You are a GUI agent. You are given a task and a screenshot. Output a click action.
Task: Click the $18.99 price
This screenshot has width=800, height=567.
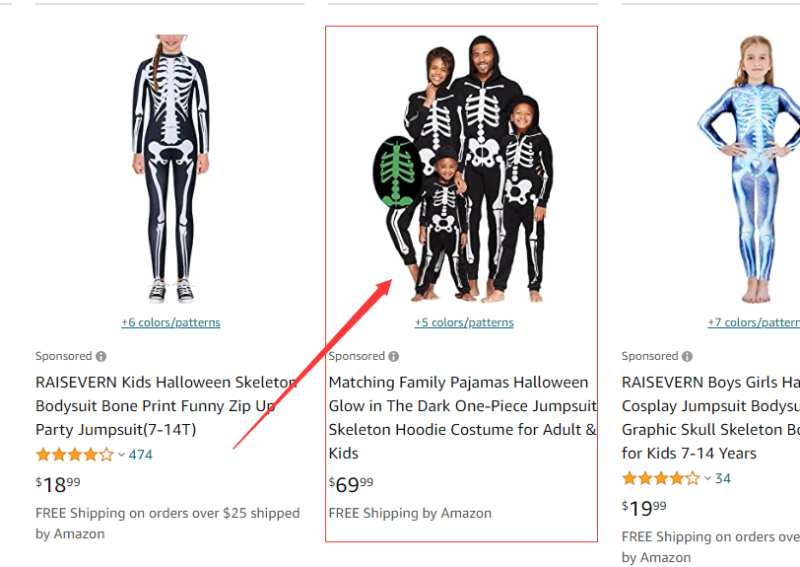click(x=58, y=485)
